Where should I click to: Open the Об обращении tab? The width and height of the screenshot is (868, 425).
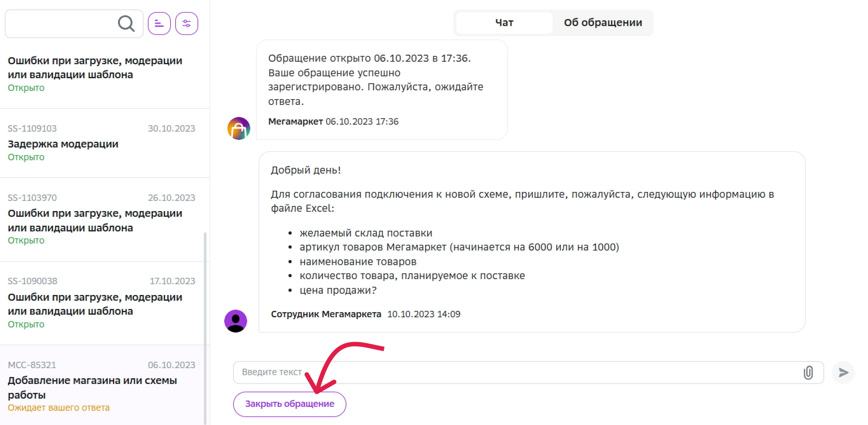click(602, 23)
